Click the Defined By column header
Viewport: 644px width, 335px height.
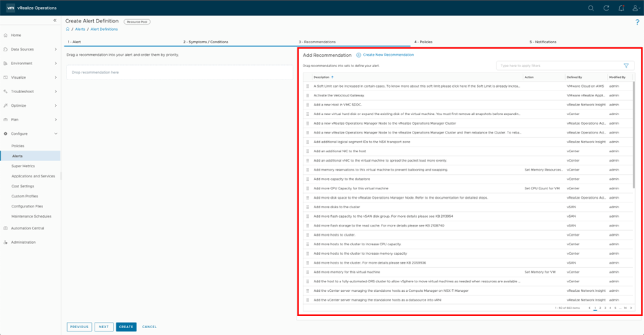point(575,77)
